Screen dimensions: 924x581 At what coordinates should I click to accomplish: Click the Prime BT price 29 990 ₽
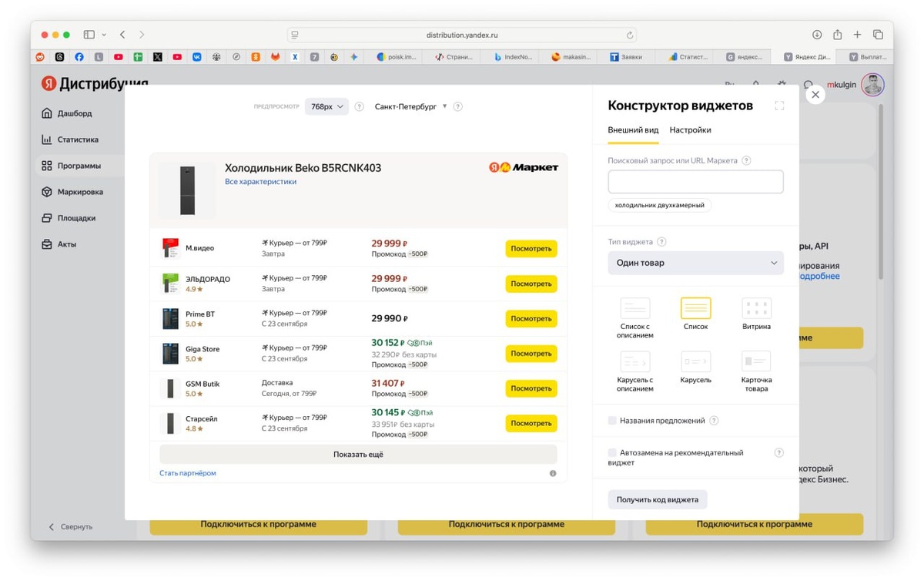390,318
